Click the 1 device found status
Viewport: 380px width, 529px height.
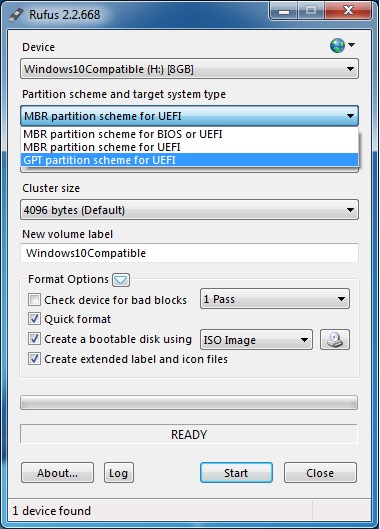coord(52,511)
